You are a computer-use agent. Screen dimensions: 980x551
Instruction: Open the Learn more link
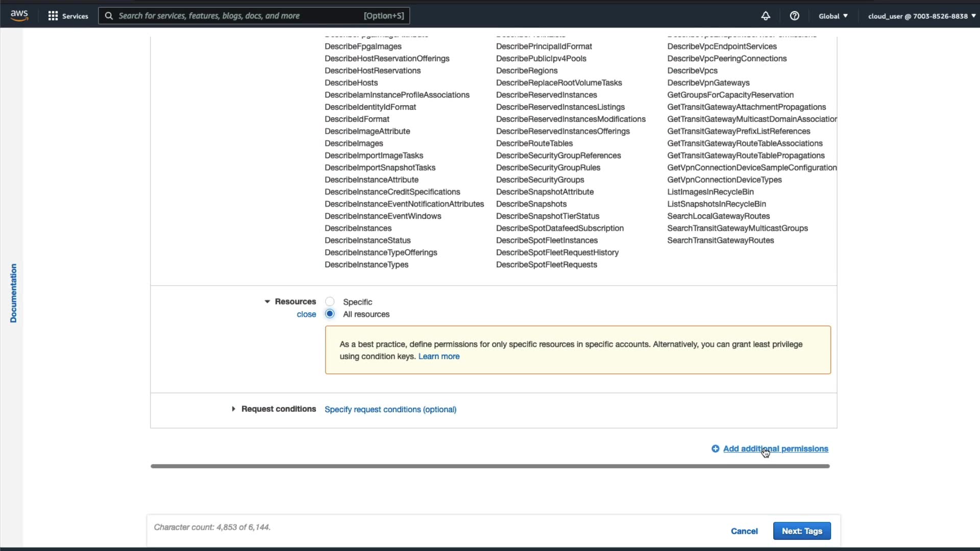tap(438, 356)
